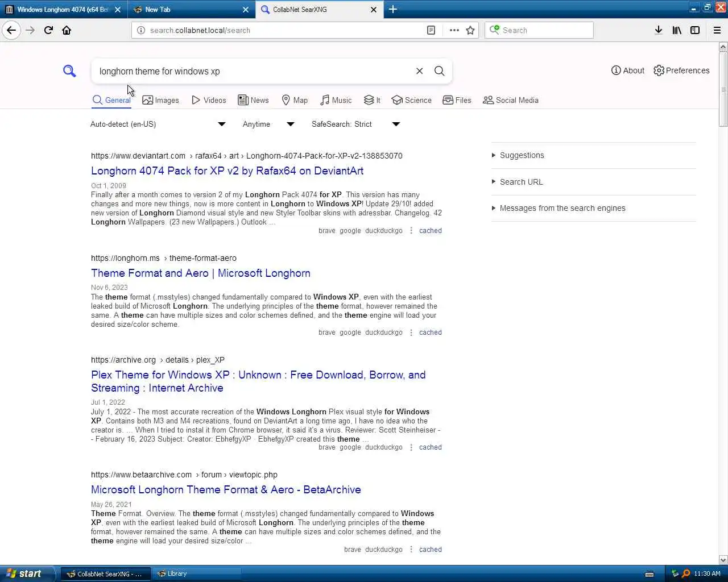Switch to the Social Media category
Viewport: 728px width, 582px height.
coord(510,100)
